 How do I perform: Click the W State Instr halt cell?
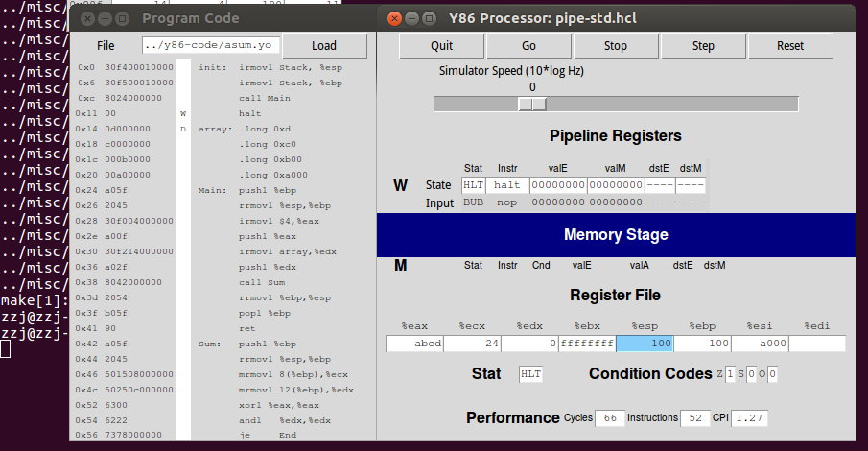507,185
